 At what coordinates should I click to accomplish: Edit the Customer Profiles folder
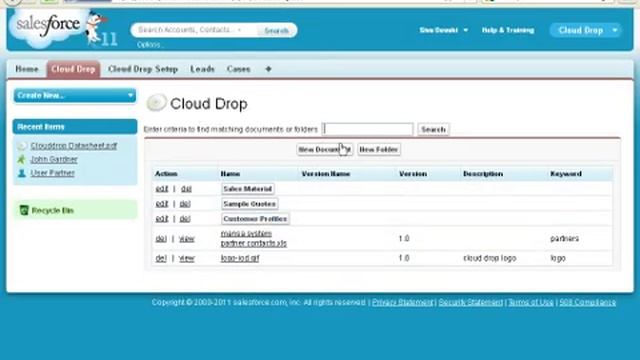162,219
